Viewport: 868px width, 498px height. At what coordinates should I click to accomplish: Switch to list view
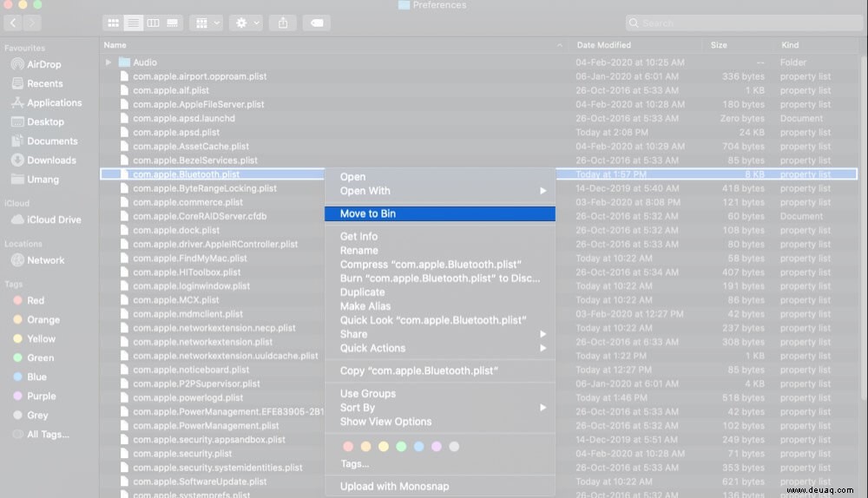pos(133,23)
